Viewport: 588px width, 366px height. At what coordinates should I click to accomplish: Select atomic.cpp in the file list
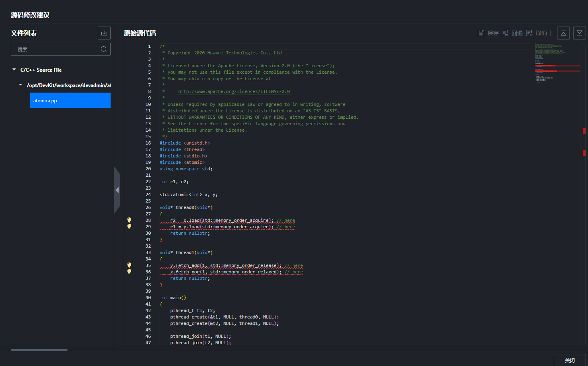coord(70,100)
